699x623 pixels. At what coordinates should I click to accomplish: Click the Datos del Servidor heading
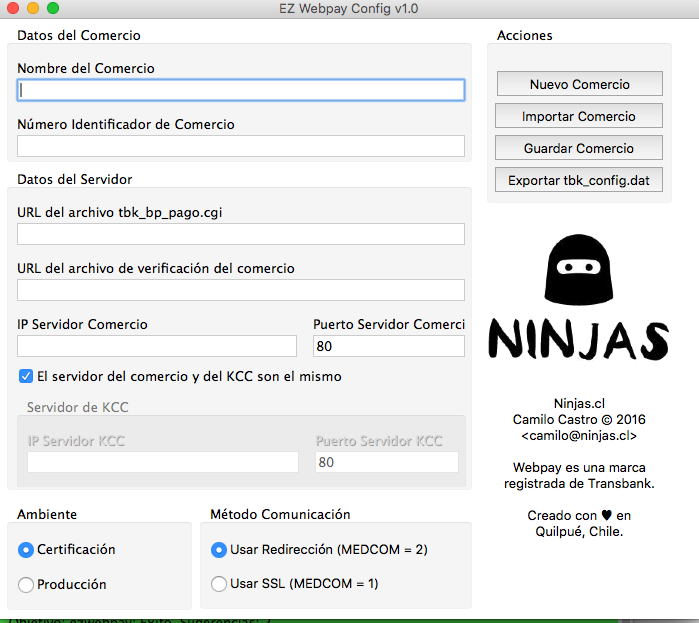point(75,179)
